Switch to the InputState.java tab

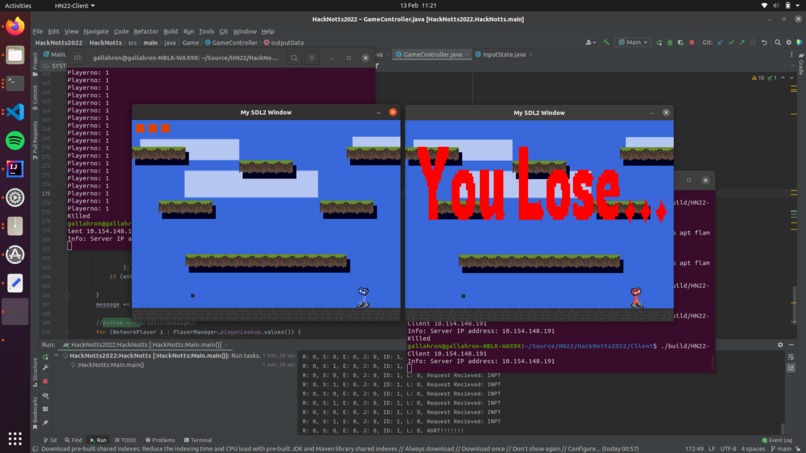click(503, 55)
